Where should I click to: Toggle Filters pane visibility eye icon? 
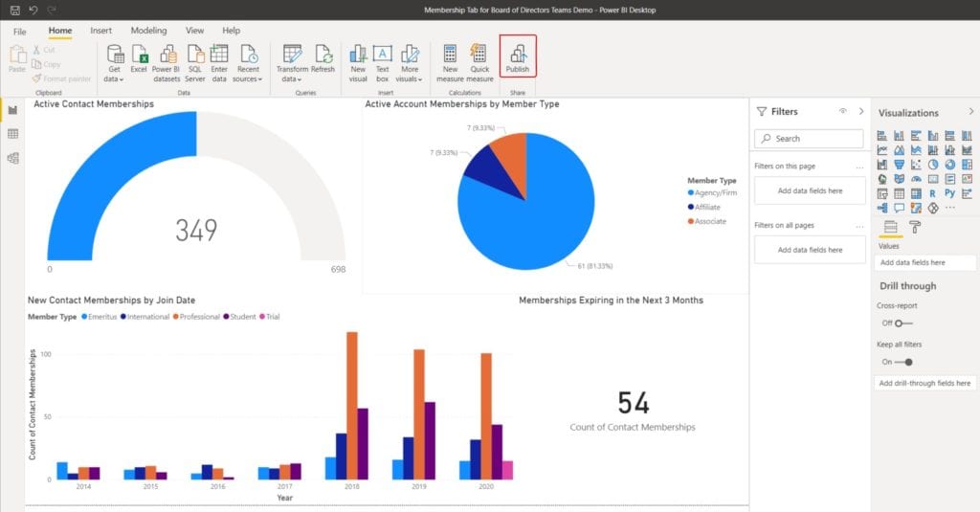[x=842, y=111]
